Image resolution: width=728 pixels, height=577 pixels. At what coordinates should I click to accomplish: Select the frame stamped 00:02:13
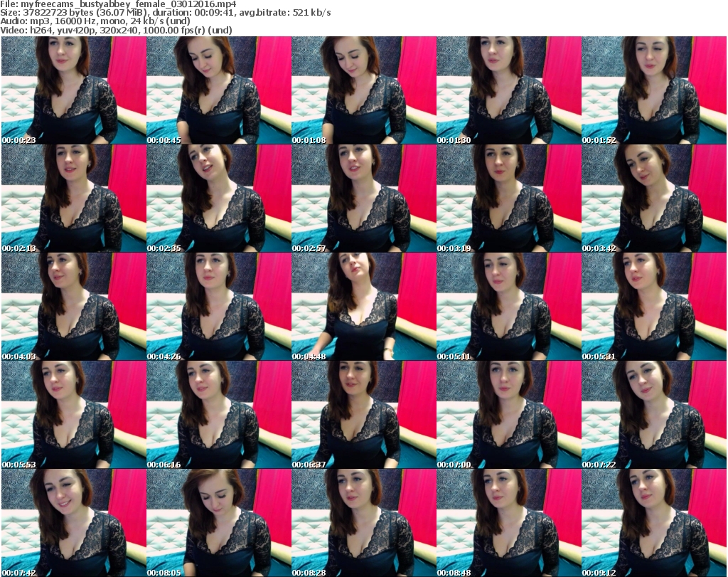74,198
